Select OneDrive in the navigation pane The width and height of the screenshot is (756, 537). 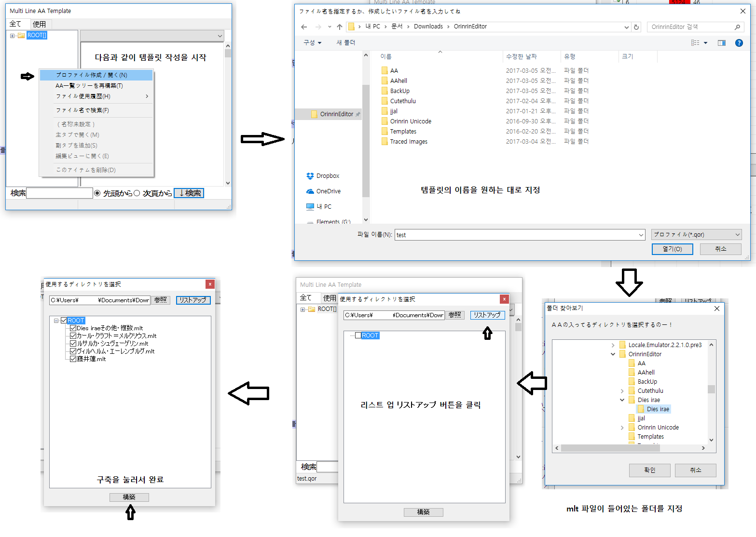(x=328, y=191)
